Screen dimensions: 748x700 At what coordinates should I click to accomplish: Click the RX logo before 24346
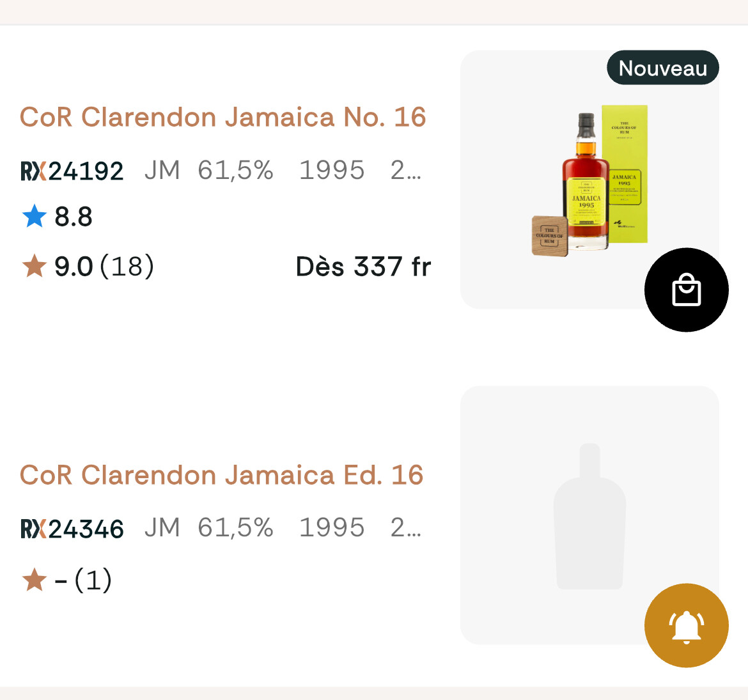[x=34, y=529]
